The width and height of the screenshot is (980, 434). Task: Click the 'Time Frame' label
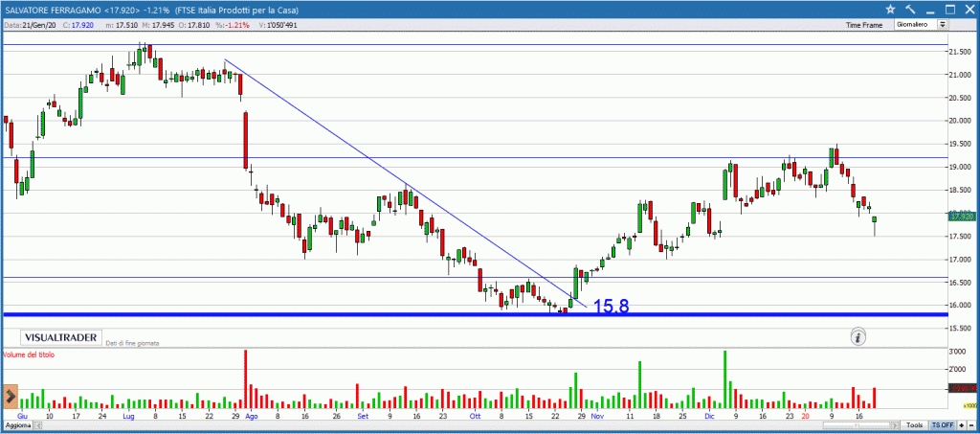(x=864, y=25)
